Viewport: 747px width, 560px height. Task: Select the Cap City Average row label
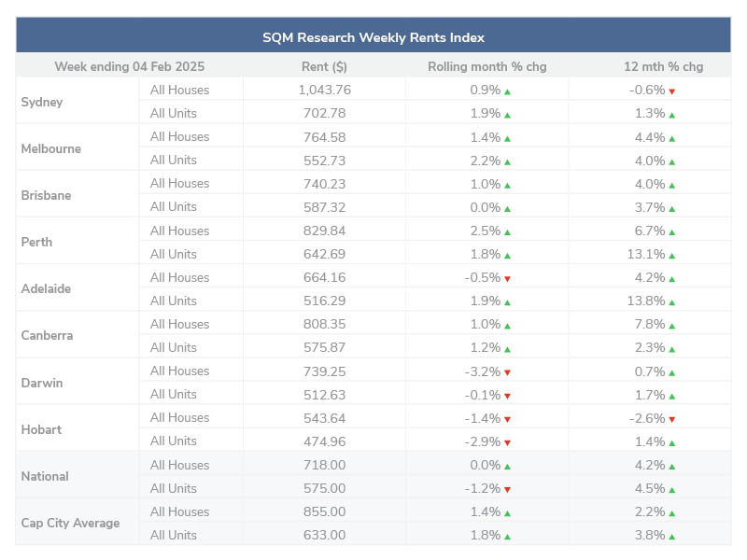[x=70, y=524]
